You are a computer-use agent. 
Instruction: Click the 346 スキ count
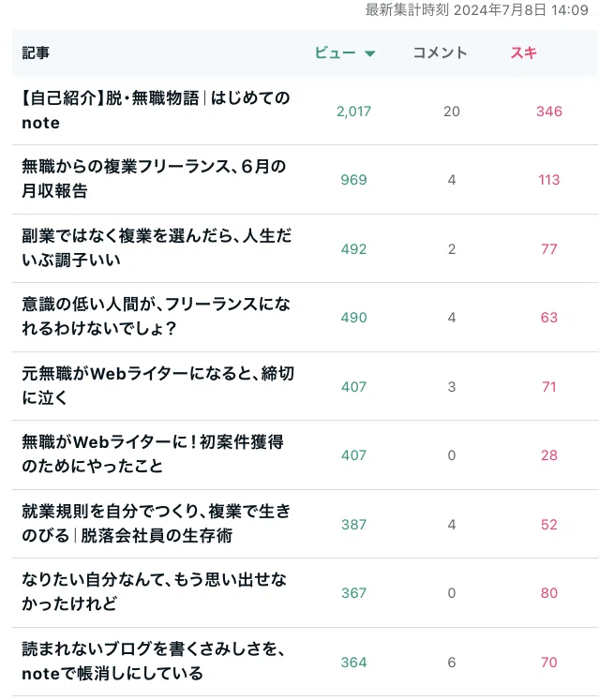(549, 112)
